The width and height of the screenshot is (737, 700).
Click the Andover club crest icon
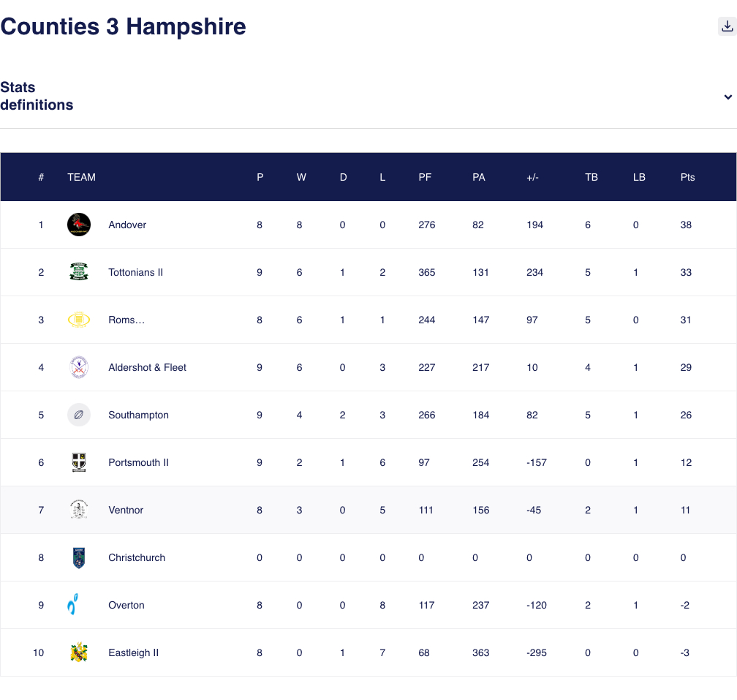point(79,225)
